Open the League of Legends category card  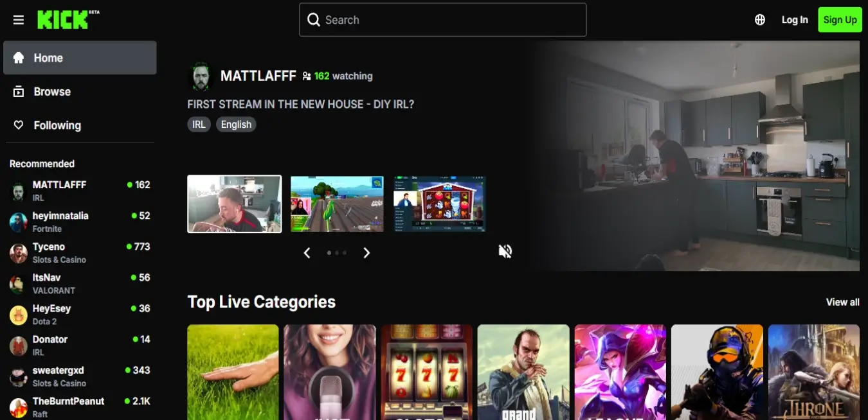click(620, 372)
